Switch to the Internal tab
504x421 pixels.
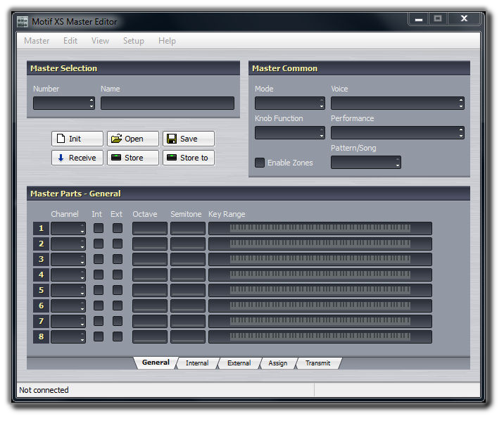pos(197,363)
